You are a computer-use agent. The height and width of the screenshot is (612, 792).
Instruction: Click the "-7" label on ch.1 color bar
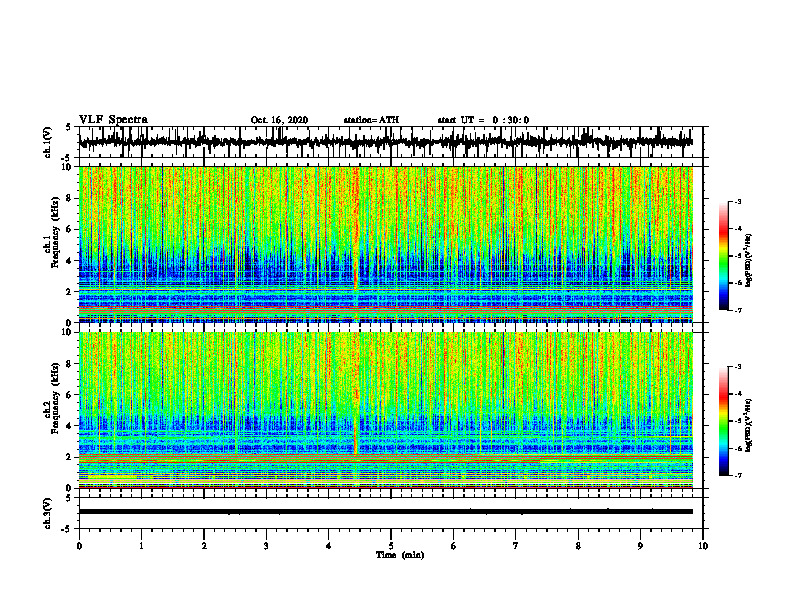point(738,310)
